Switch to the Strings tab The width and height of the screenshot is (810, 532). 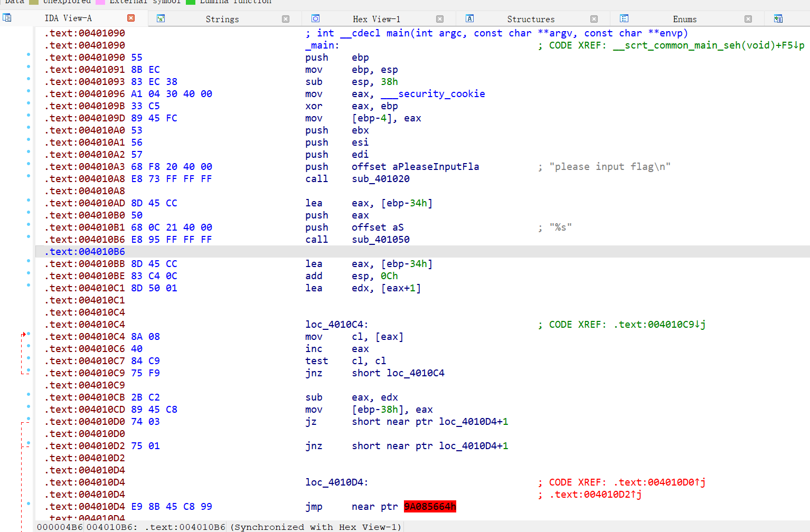tap(222, 19)
